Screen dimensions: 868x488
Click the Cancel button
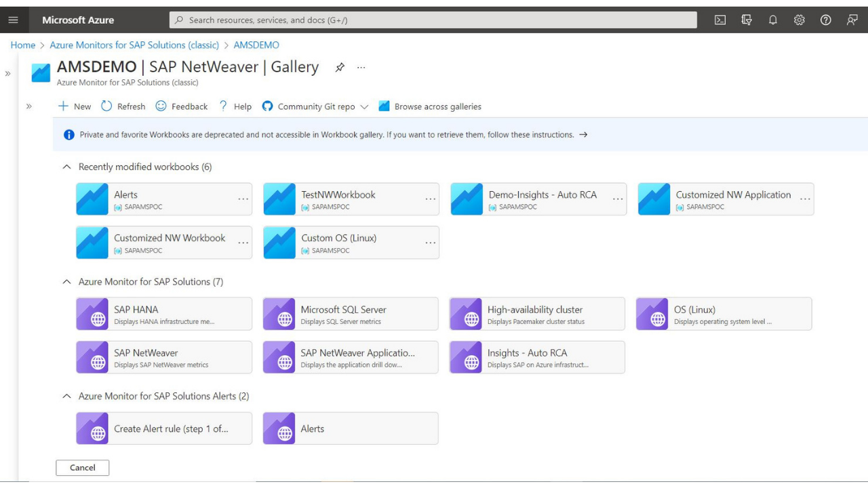point(83,468)
